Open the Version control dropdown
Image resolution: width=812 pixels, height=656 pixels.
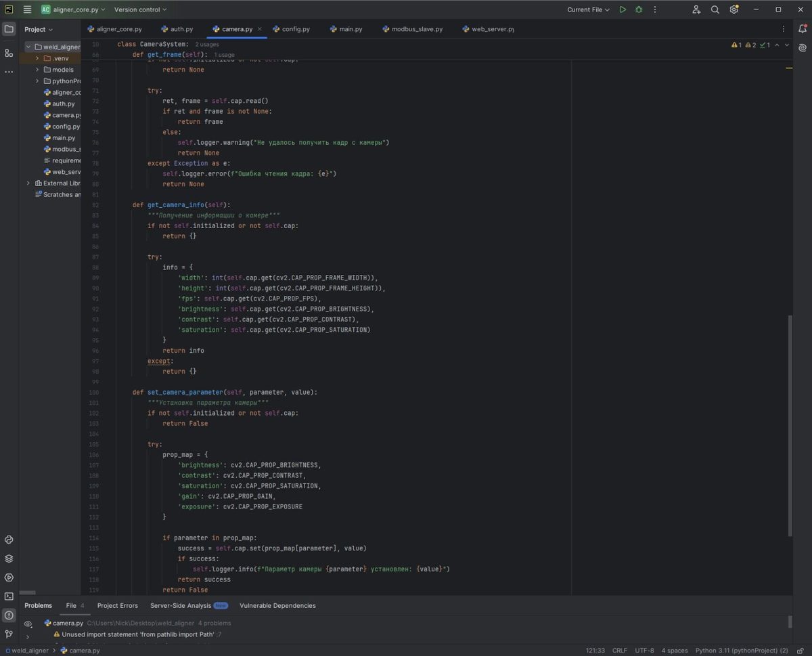click(x=141, y=9)
